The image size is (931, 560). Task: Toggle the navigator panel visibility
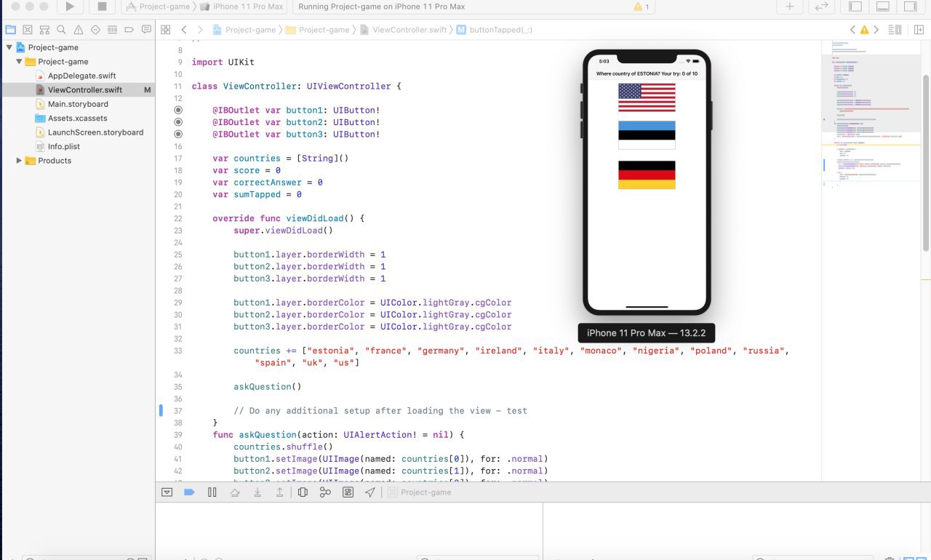(855, 7)
